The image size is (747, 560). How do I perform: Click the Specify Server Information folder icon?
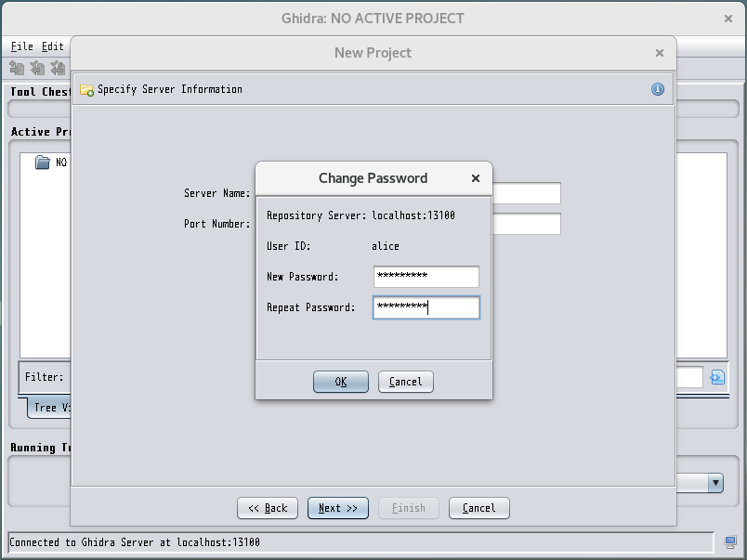coord(86,89)
